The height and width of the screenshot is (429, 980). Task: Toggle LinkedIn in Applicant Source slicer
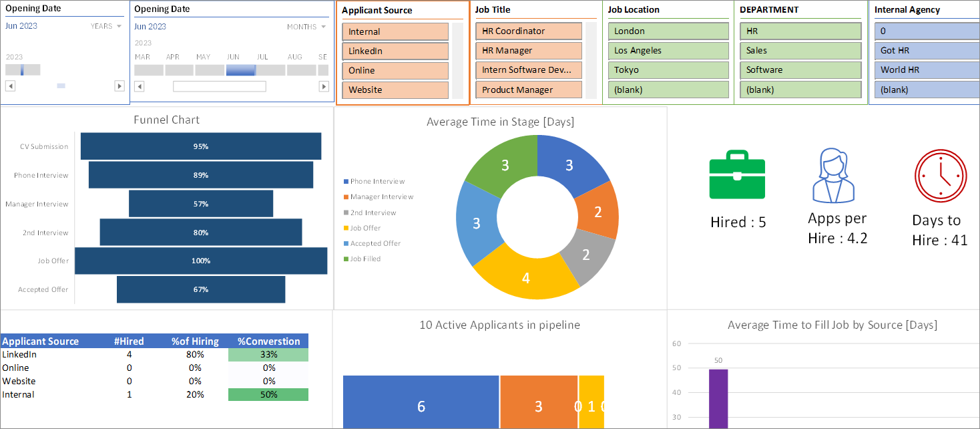click(395, 51)
